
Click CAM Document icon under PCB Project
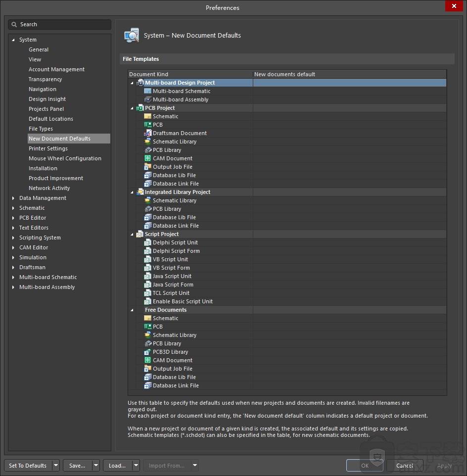click(147, 158)
